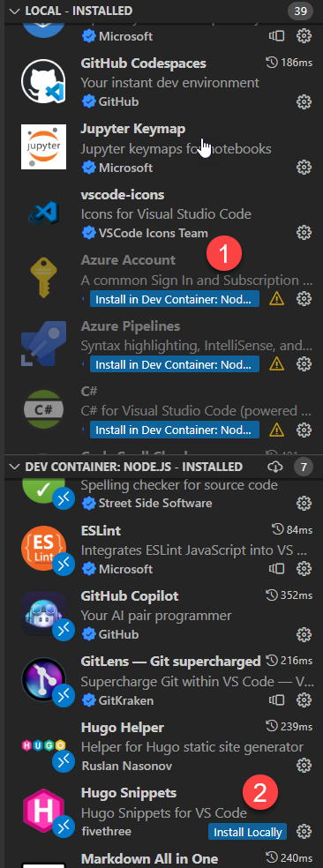Open the gear menu for GitLens
Image resolution: width=323 pixels, height=868 pixels.
303,700
